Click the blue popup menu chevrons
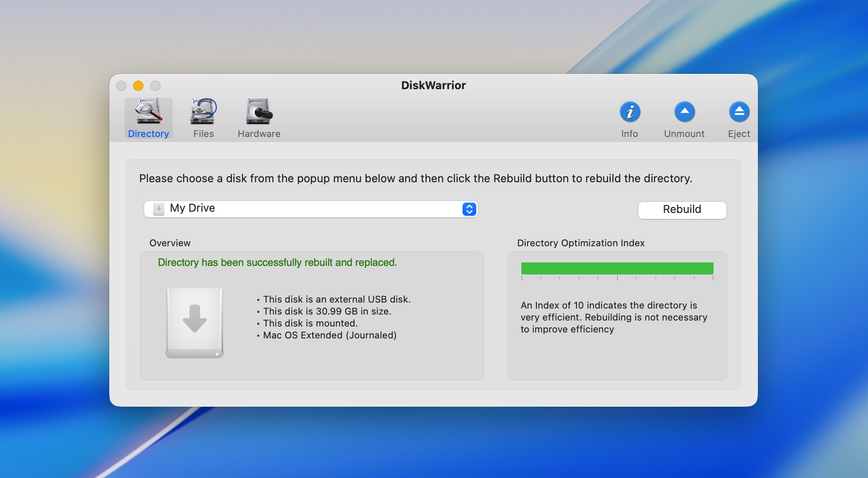Viewport: 868px width, 478px height. click(x=469, y=209)
